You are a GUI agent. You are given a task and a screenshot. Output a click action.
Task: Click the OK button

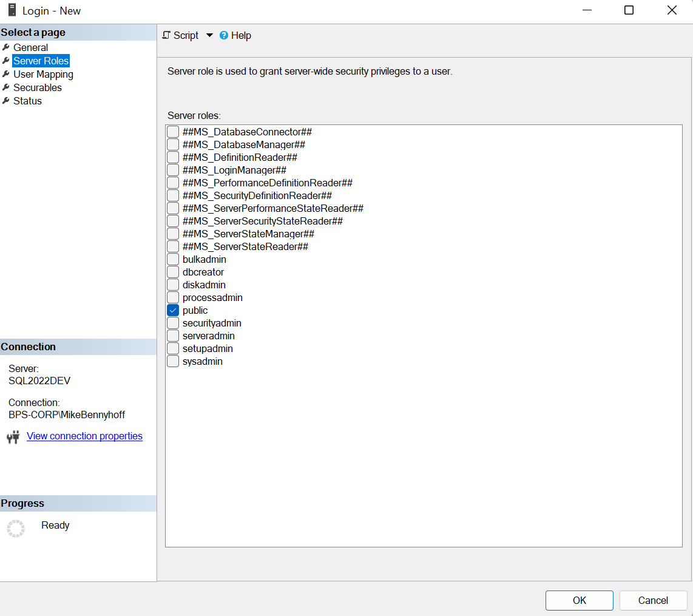[579, 600]
